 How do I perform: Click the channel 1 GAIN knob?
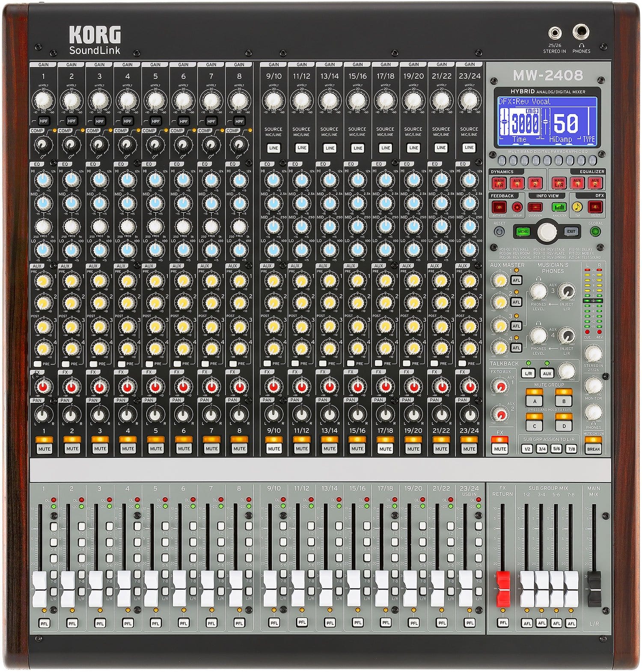44,101
